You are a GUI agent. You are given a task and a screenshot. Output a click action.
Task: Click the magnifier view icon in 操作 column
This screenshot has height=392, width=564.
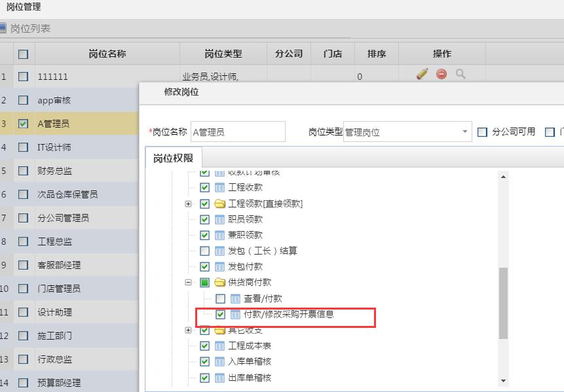pyautogui.click(x=461, y=74)
